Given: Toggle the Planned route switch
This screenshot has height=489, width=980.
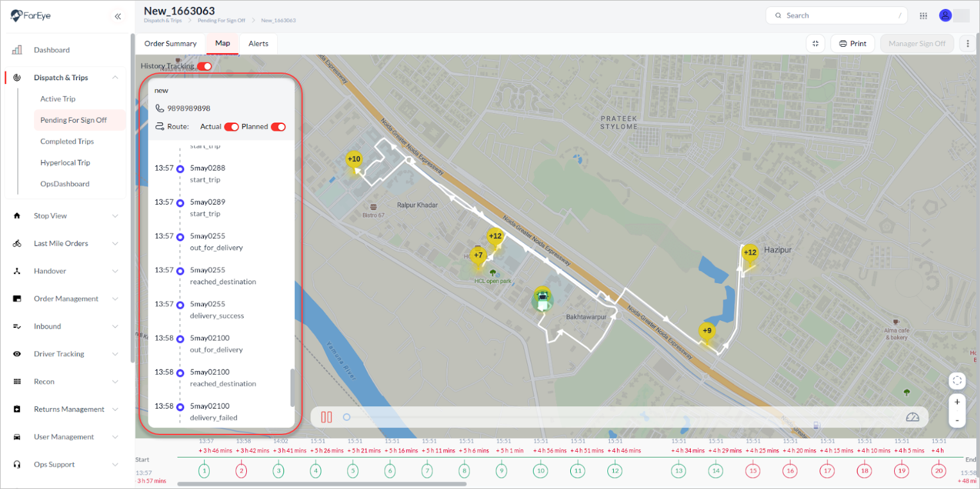Looking at the screenshot, I should click(278, 127).
